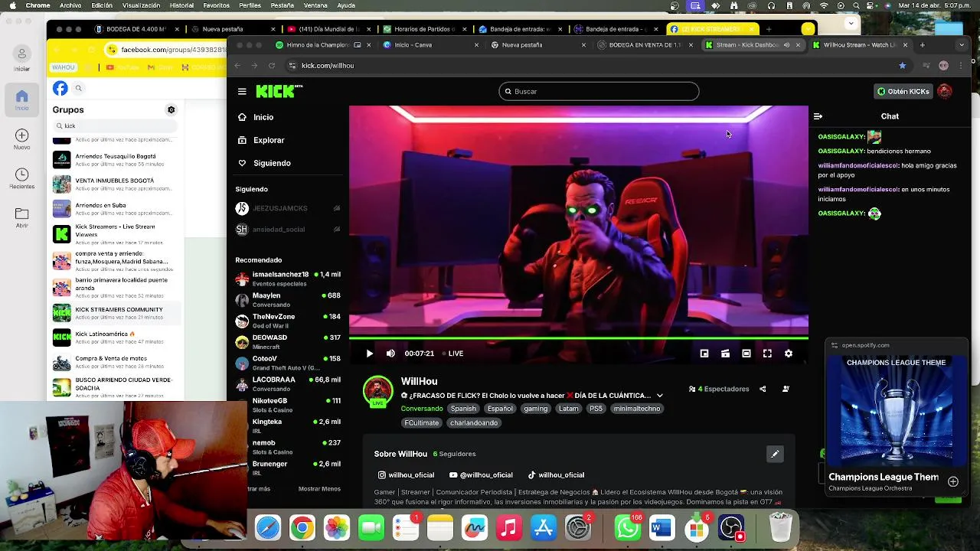Click Nuevo in the left sidebar
Image resolution: width=980 pixels, height=551 pixels.
(x=21, y=139)
